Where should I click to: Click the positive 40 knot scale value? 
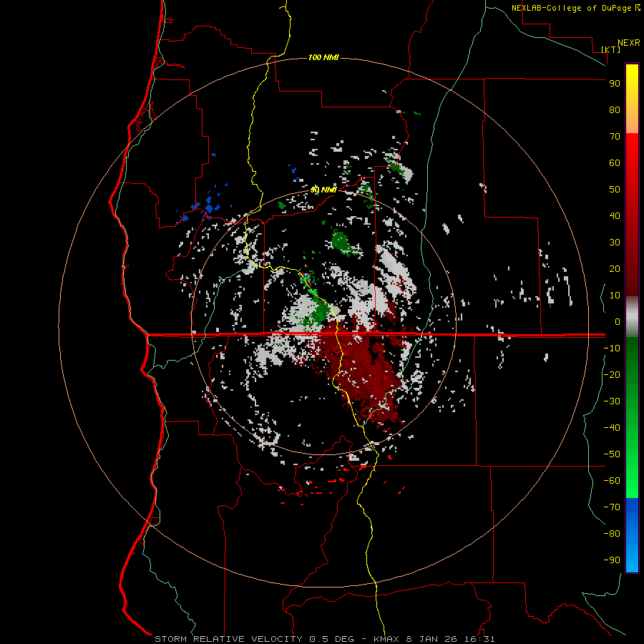coord(615,215)
